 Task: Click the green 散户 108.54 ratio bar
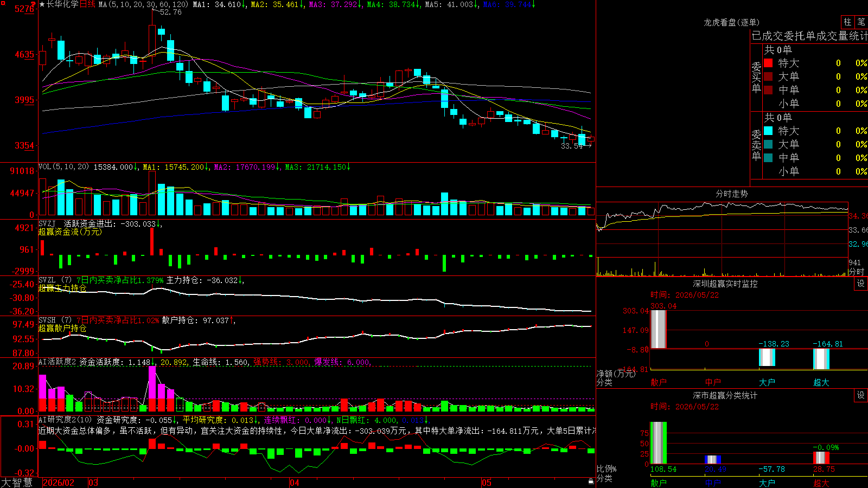click(658, 443)
